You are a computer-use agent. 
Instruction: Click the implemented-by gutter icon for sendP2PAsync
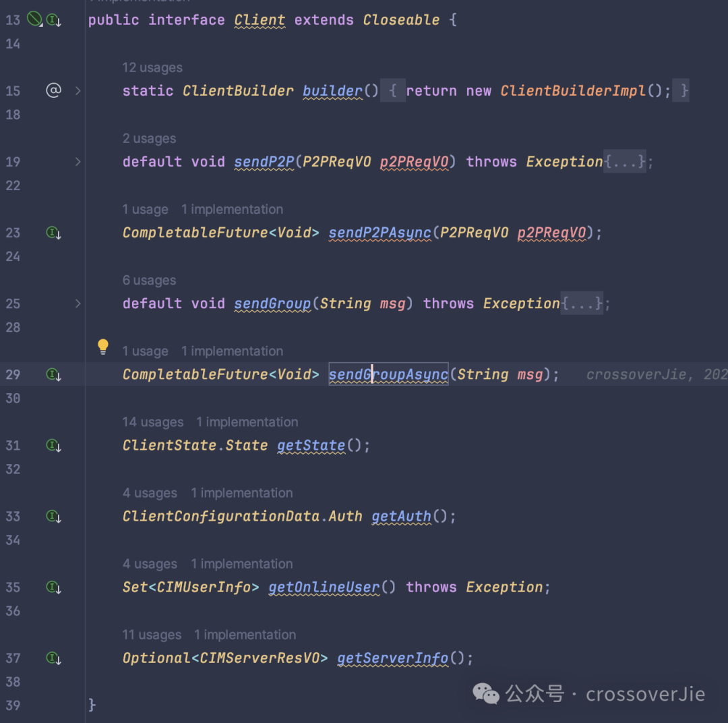pyautogui.click(x=54, y=232)
